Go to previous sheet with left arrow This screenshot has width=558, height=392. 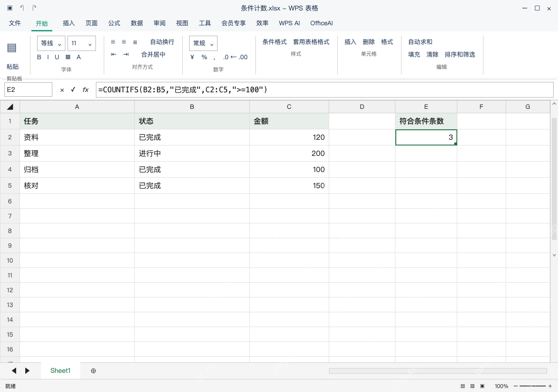pyautogui.click(x=14, y=371)
